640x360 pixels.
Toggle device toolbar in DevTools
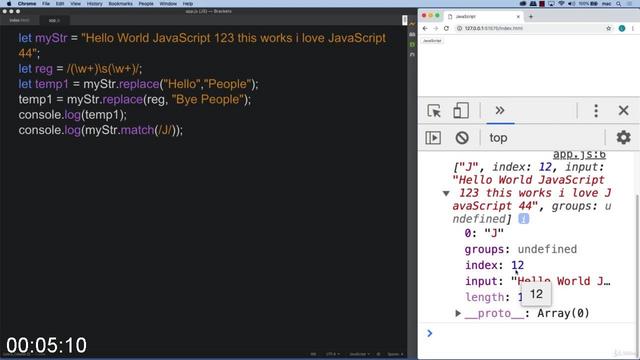460,111
